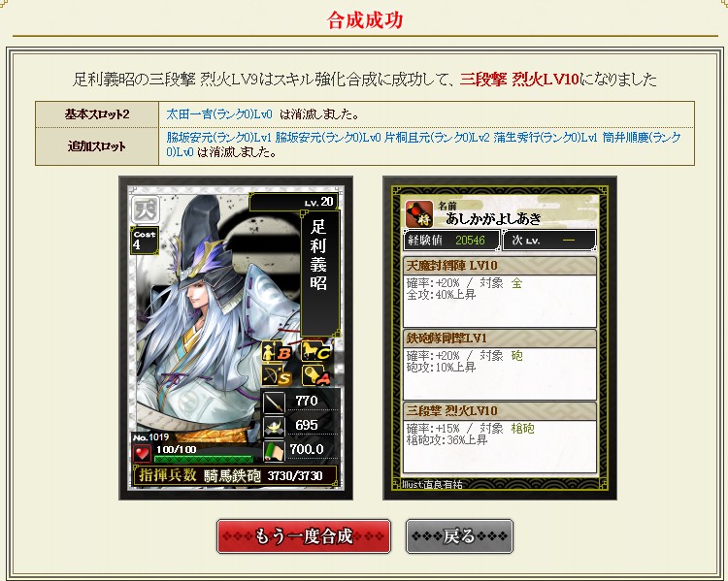Open 蒲生秀行(ランク0)Lv1 link

[546, 138]
